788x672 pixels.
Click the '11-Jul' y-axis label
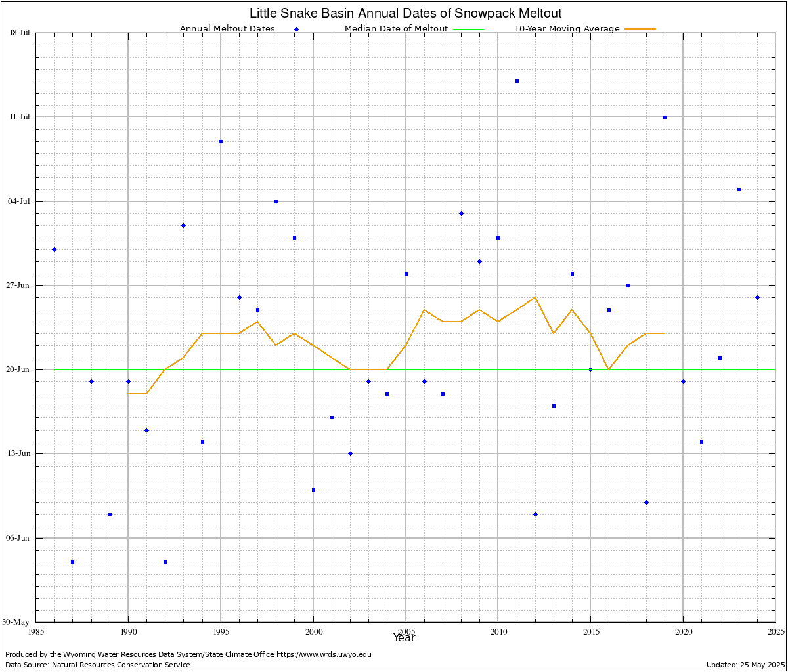(20, 117)
